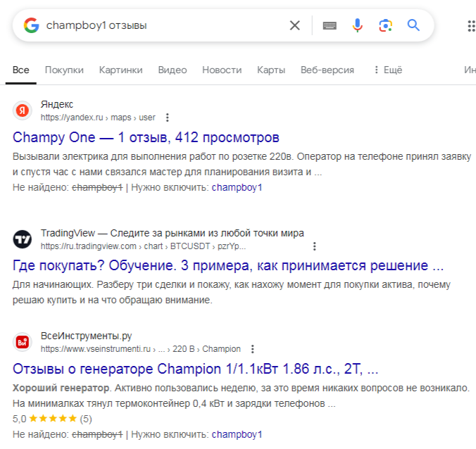Open the on-screen keyboard input tool
476x449 pixels.
click(330, 25)
